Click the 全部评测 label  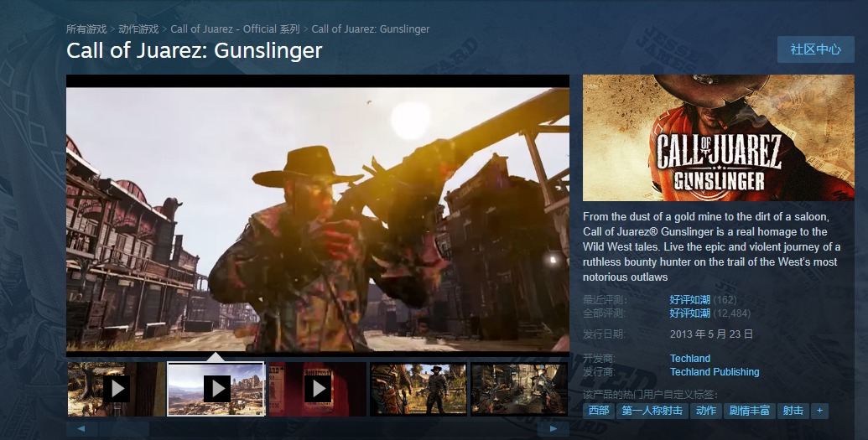click(x=604, y=313)
